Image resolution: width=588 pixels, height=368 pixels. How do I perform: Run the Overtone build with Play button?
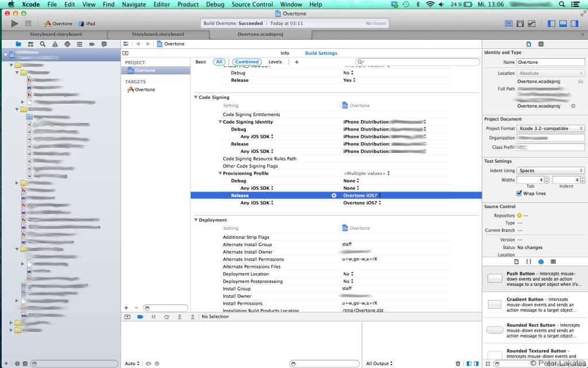click(x=14, y=24)
